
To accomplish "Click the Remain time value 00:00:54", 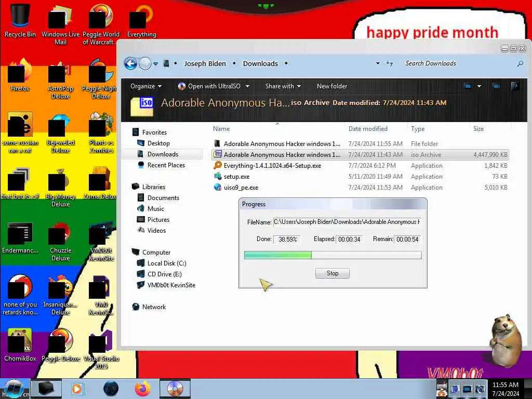I will (407, 239).
